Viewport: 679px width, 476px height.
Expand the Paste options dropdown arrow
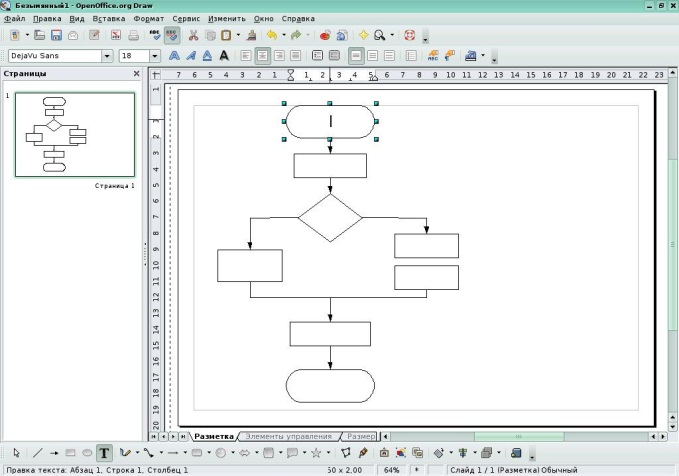point(238,35)
